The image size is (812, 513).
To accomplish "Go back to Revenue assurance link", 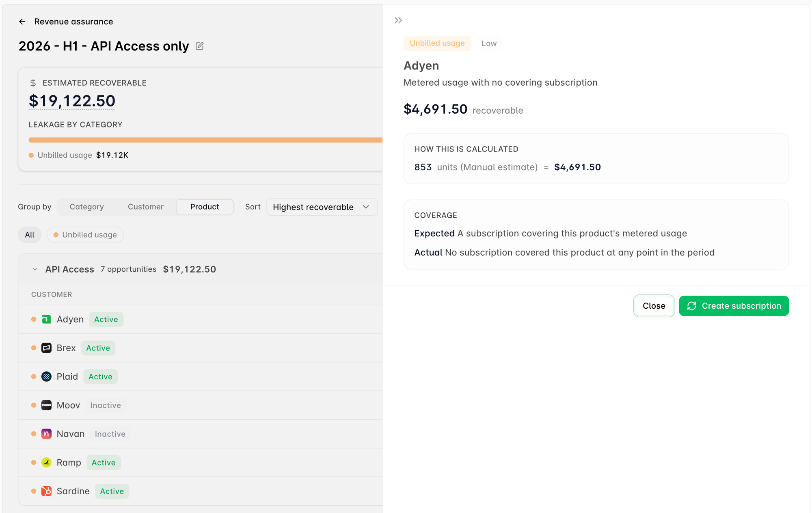I will [x=73, y=22].
